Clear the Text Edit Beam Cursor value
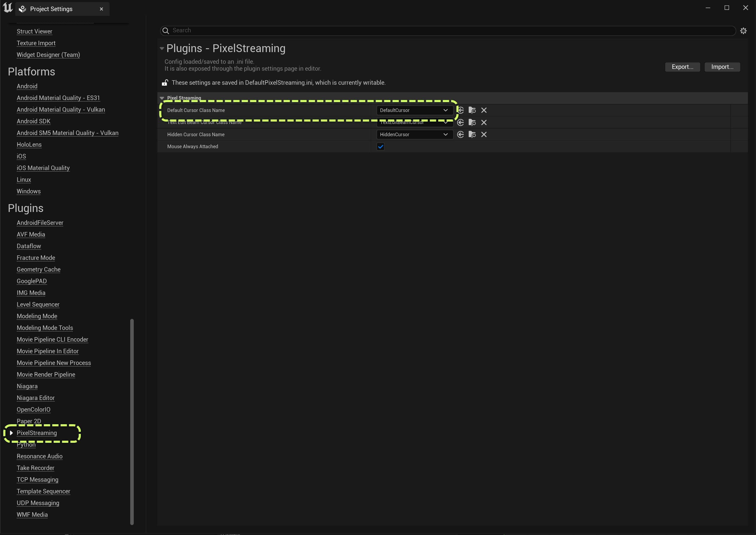The width and height of the screenshot is (756, 535). click(484, 122)
